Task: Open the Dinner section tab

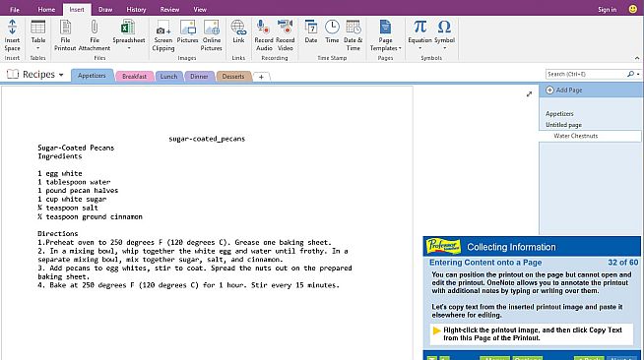Action: pyautogui.click(x=199, y=77)
